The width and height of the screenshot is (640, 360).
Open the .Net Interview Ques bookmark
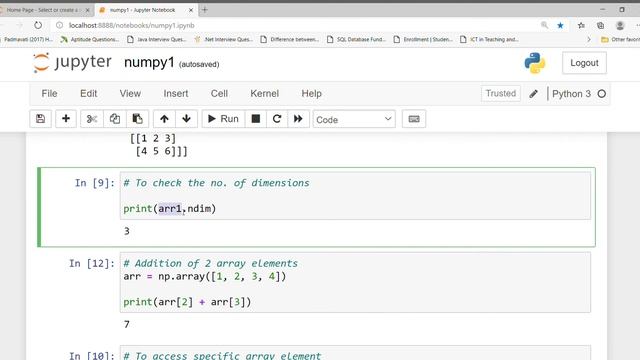[224, 40]
